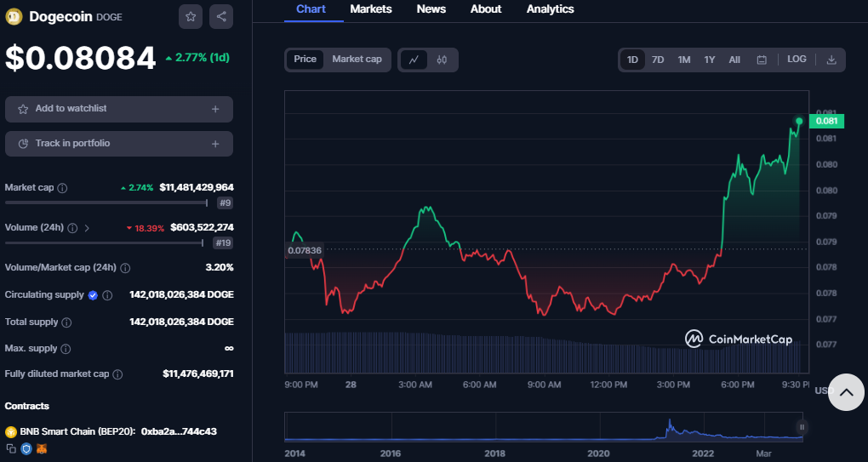The height and width of the screenshot is (462, 868).
Task: Switch to the Analytics tab
Action: click(550, 9)
